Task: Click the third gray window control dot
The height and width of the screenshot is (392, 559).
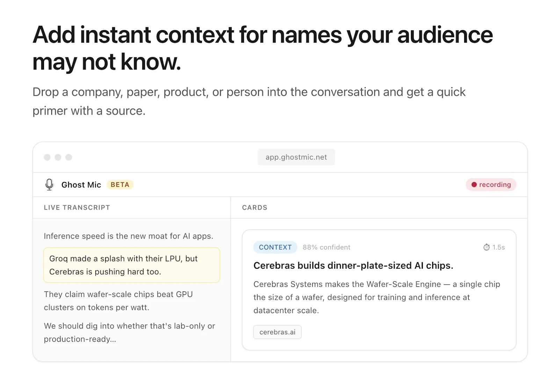Action: [69, 157]
